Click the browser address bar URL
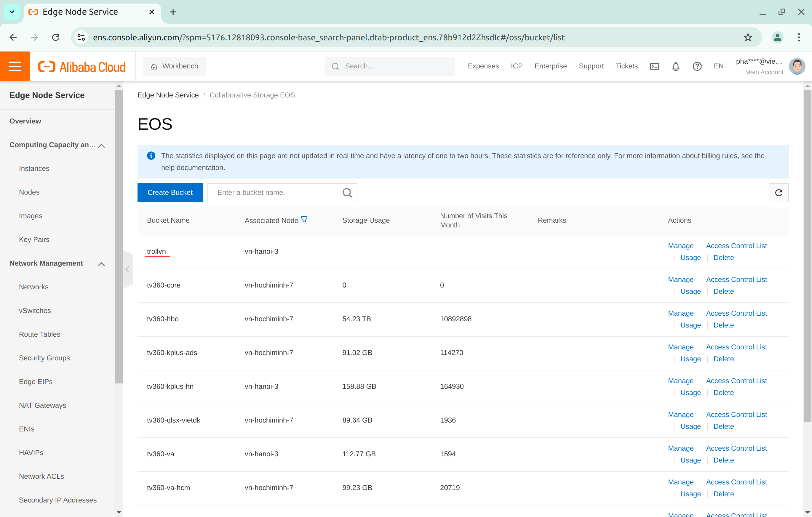Viewport: 812px width, 517px height. point(329,37)
